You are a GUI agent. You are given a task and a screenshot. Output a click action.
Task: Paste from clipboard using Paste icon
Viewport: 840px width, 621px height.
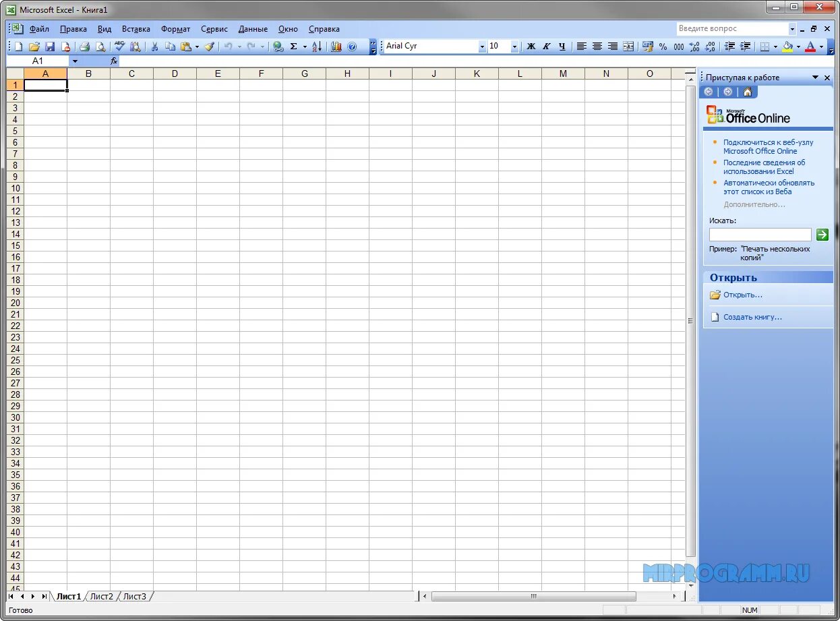pos(186,47)
